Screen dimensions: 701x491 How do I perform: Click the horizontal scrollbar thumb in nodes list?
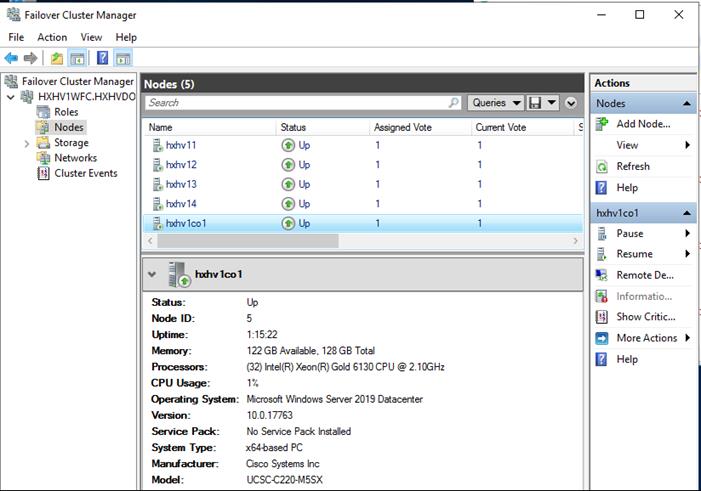[x=248, y=241]
